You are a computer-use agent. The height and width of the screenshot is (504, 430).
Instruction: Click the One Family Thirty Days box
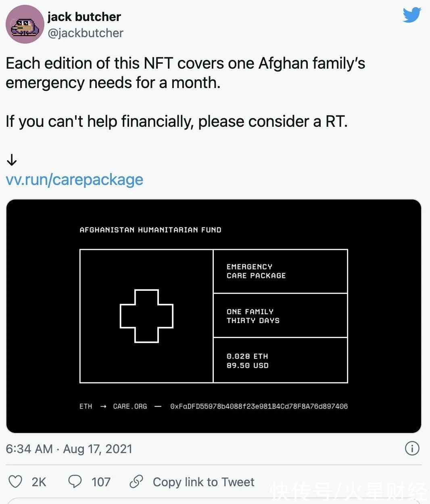click(280, 315)
